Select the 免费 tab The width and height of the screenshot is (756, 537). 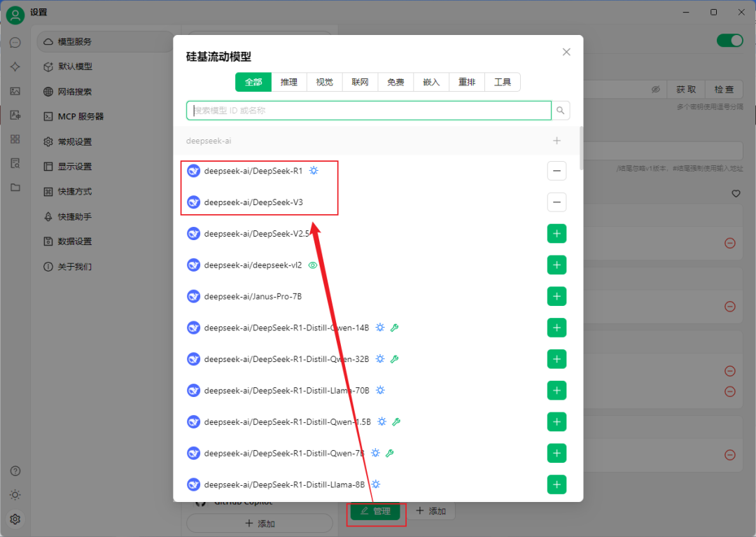[x=395, y=82]
